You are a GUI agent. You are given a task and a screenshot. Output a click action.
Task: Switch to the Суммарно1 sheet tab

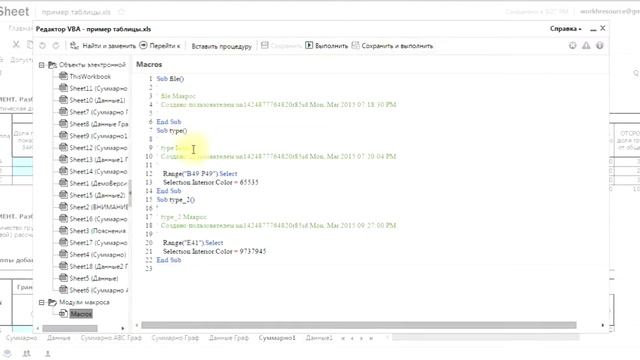click(x=277, y=338)
